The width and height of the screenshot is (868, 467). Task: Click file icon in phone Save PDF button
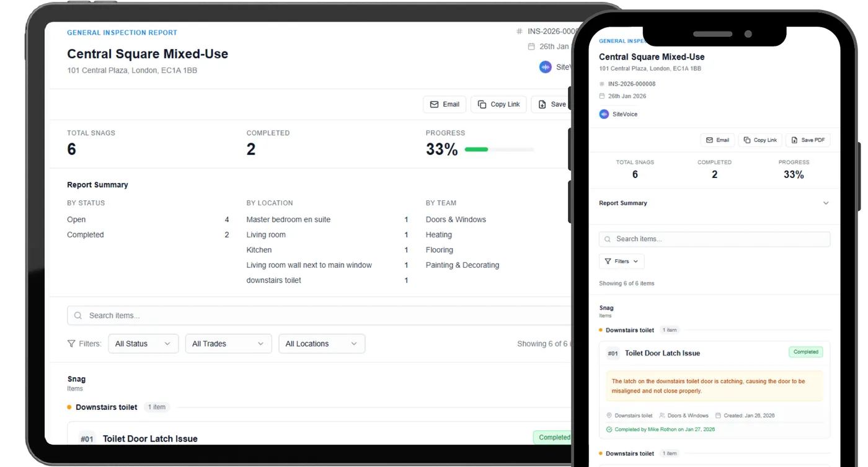(794, 140)
